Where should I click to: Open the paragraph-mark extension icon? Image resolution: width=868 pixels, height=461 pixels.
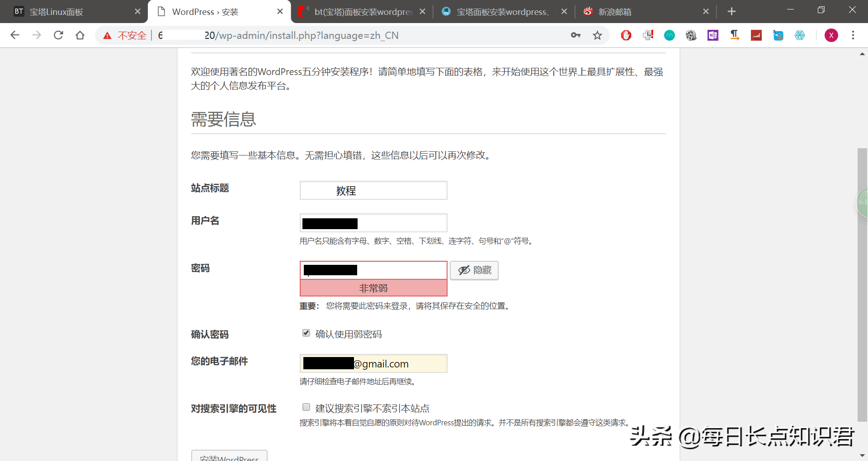pyautogui.click(x=735, y=35)
